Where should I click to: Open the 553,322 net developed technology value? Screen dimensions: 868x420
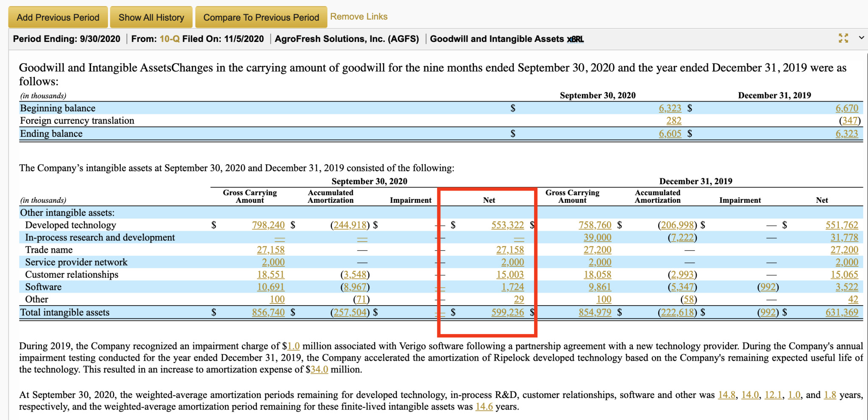pyautogui.click(x=507, y=225)
